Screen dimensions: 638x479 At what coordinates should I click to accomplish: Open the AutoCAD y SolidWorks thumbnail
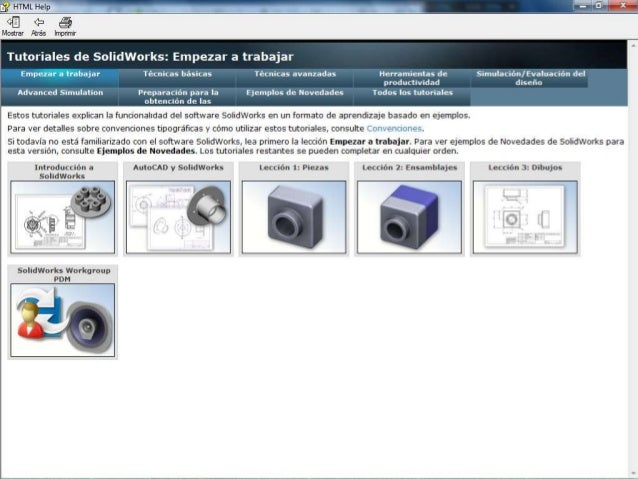(x=178, y=217)
